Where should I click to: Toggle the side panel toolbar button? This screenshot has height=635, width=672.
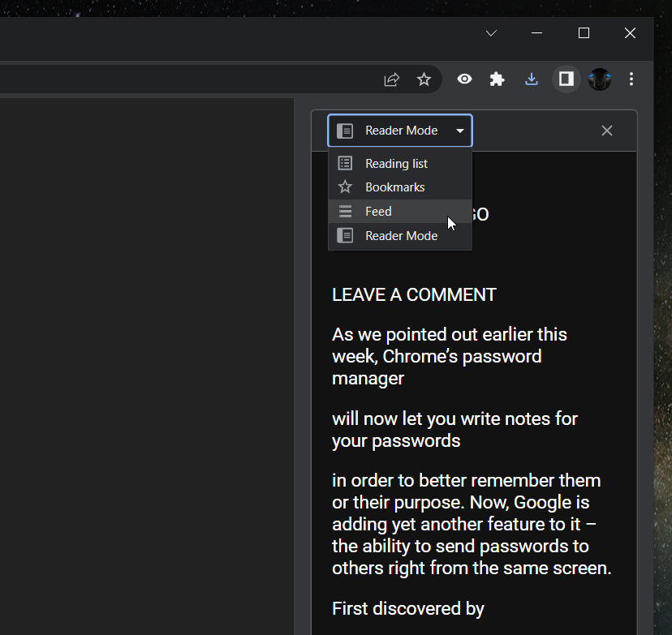coord(566,79)
